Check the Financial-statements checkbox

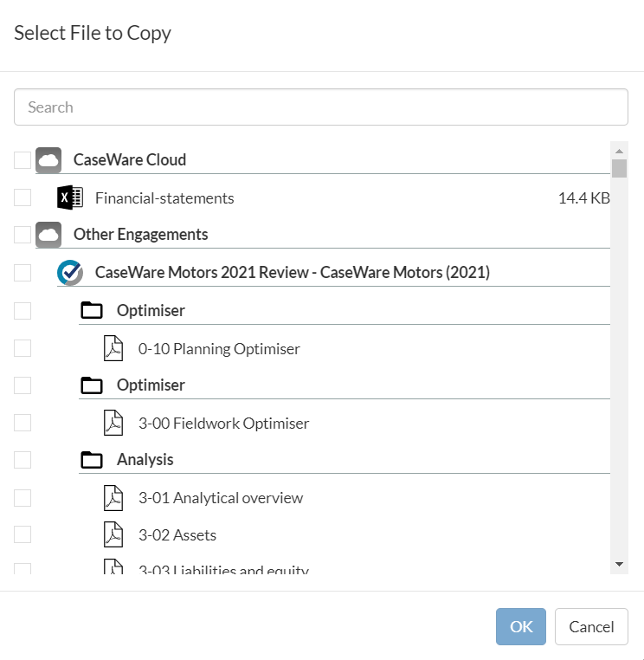23,197
